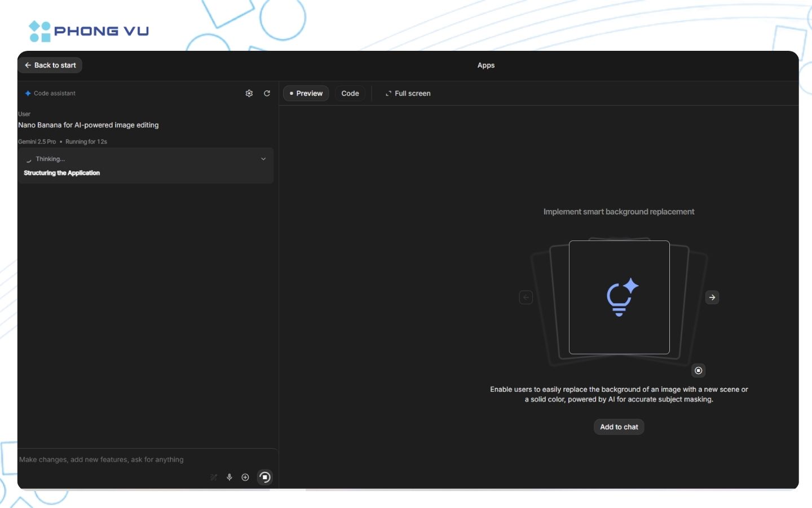Expand the Structuring the Application details

(61, 173)
